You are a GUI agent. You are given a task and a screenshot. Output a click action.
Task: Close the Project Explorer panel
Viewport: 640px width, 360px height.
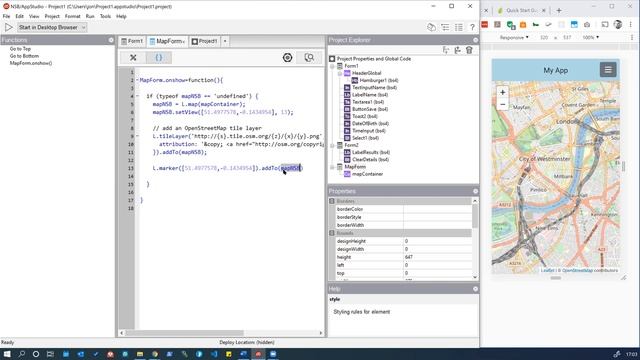pyautogui.click(x=476, y=40)
